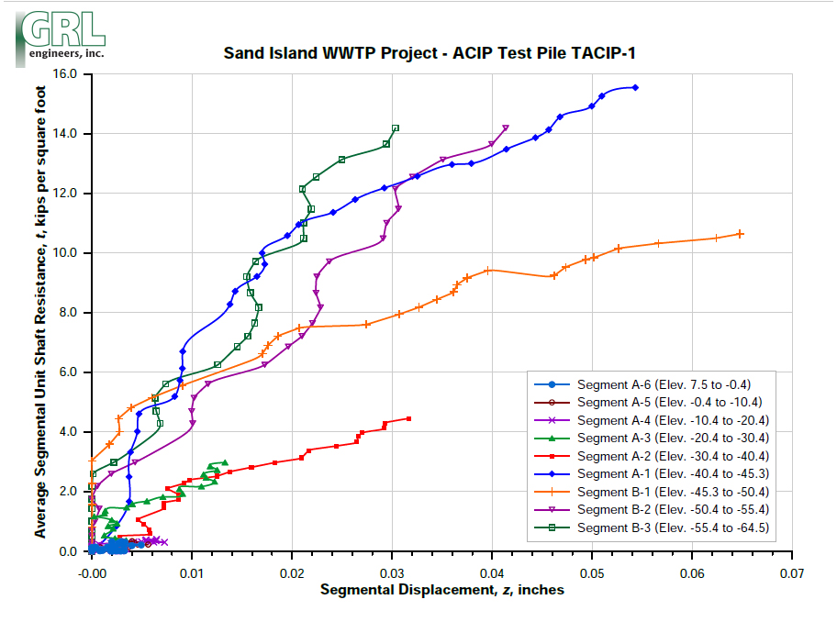Click the last point on the red A-2 curve
Image resolution: width=837 pixels, height=644 pixels.
[408, 418]
